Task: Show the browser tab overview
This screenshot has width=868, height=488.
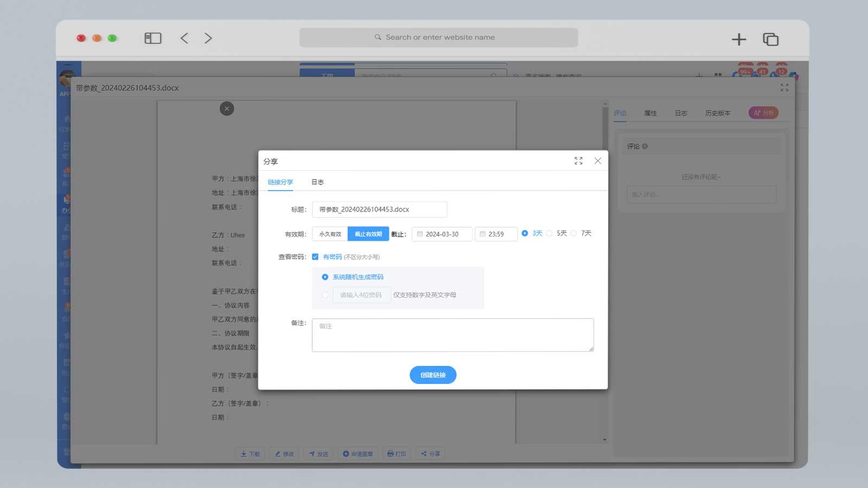Action: coord(770,39)
